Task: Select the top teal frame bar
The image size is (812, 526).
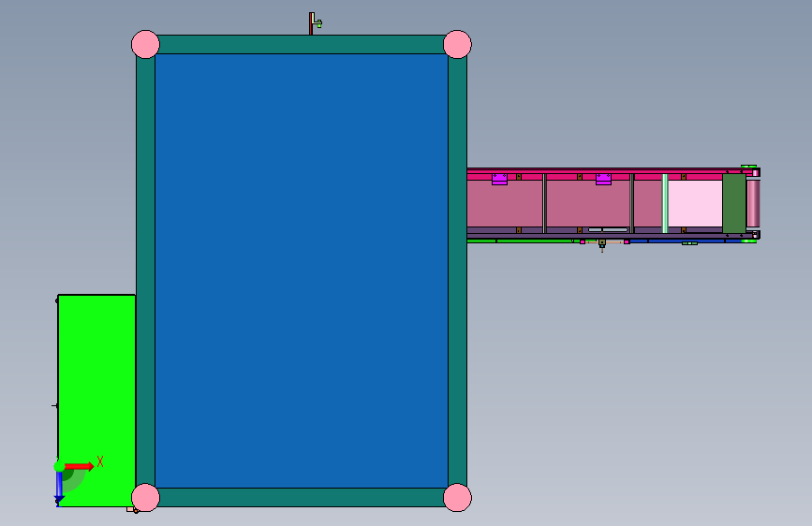Action: tap(302, 45)
